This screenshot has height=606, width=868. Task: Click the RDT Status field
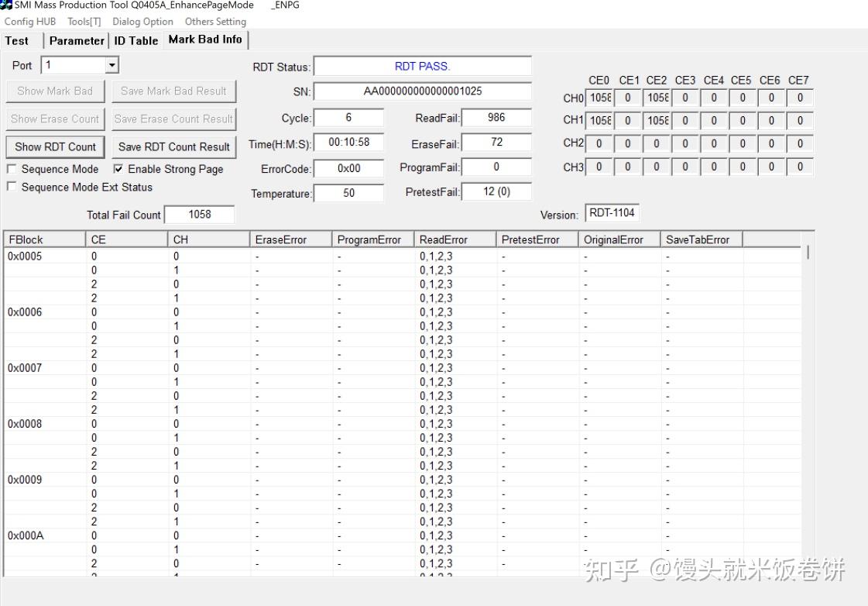coord(422,67)
